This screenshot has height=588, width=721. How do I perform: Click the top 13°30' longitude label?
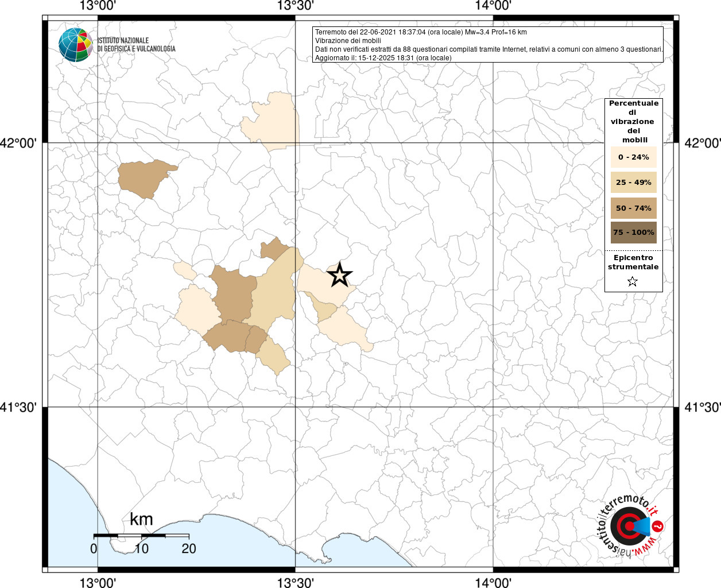[296, 6]
